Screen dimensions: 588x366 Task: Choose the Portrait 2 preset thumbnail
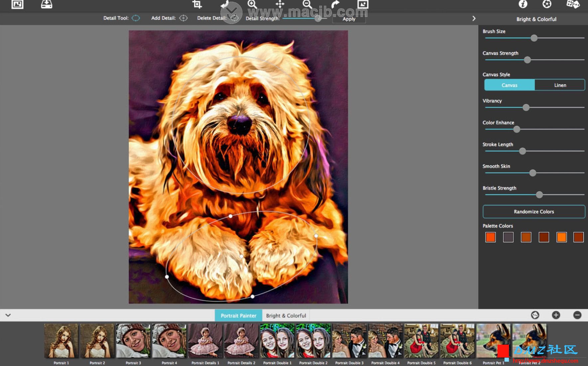point(97,341)
